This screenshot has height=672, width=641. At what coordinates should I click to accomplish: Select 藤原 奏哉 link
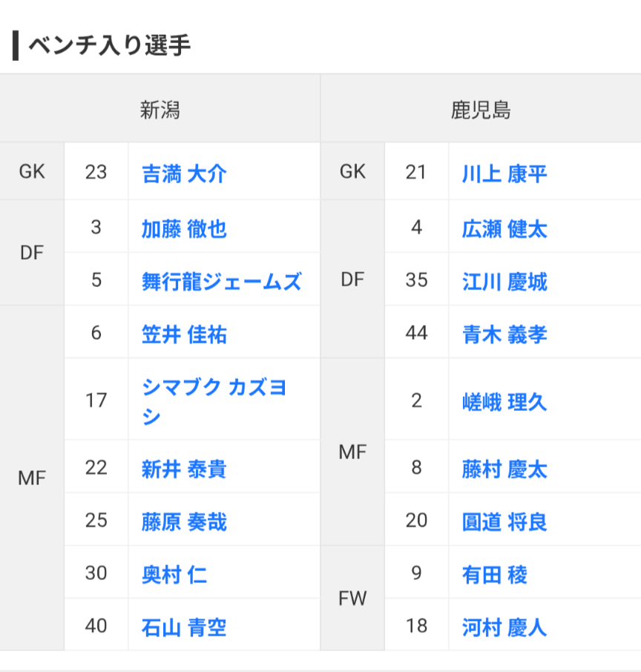pos(184,521)
